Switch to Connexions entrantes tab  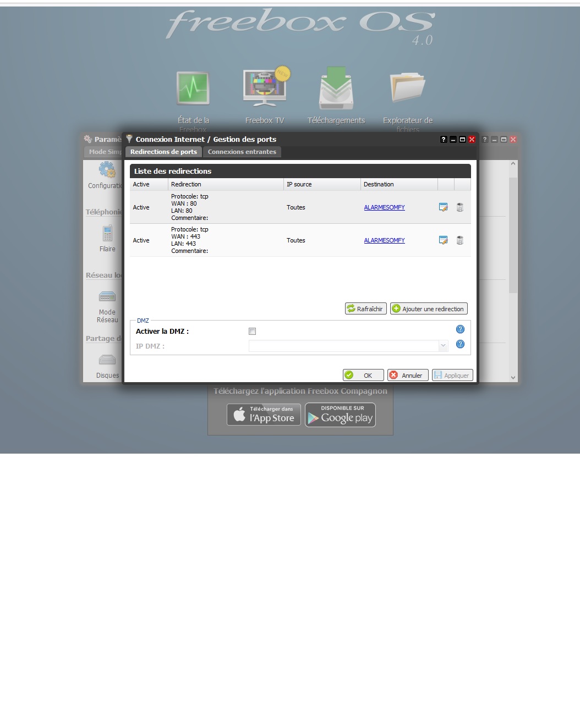242,152
